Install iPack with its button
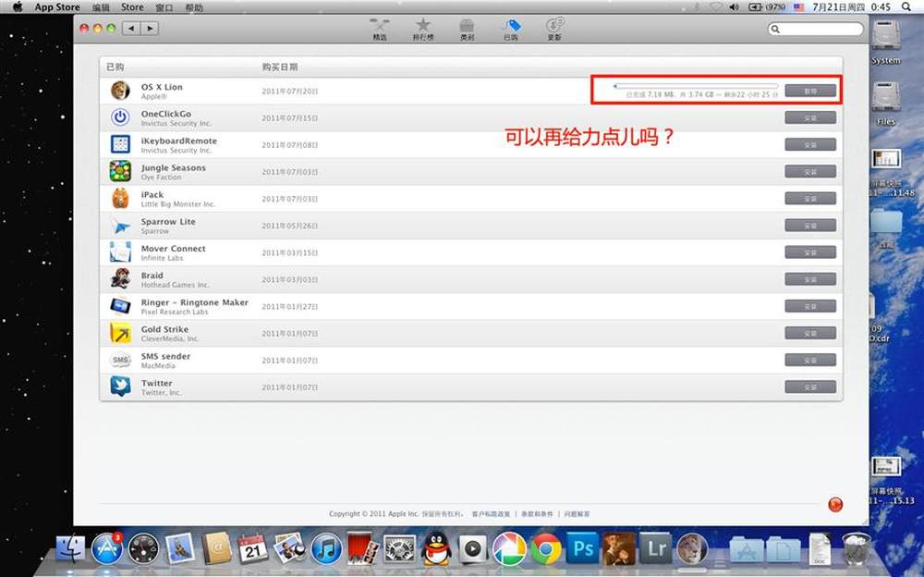The image size is (924, 577). (810, 199)
